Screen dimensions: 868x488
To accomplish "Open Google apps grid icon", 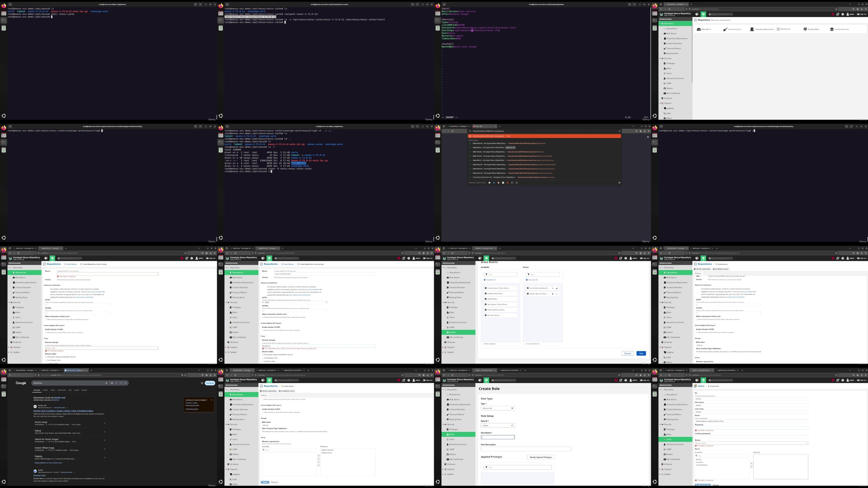I will [202, 383].
